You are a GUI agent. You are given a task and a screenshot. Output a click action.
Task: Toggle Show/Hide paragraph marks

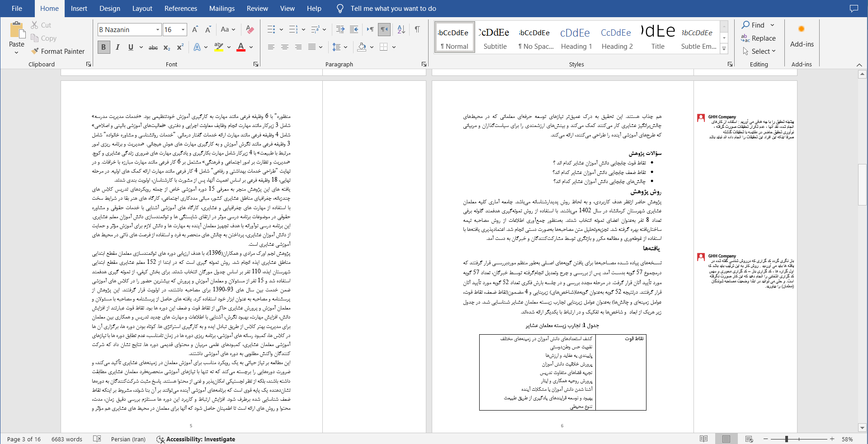pos(417,29)
